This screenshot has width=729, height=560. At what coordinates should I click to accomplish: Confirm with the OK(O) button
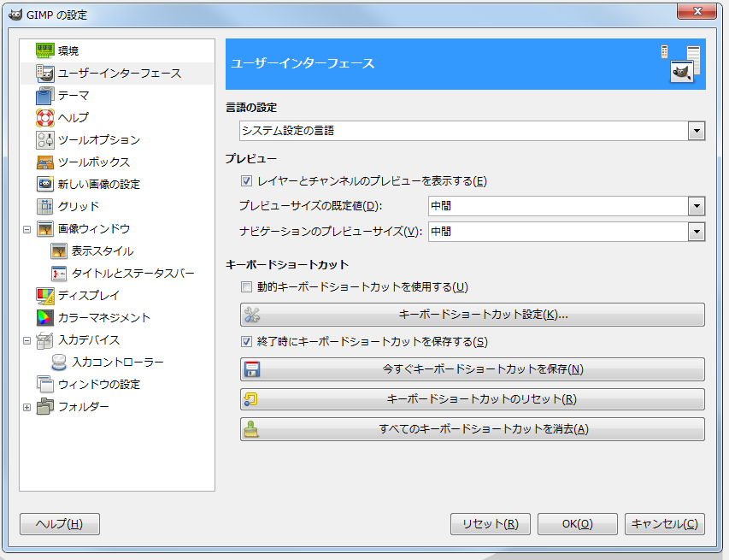pos(578,524)
